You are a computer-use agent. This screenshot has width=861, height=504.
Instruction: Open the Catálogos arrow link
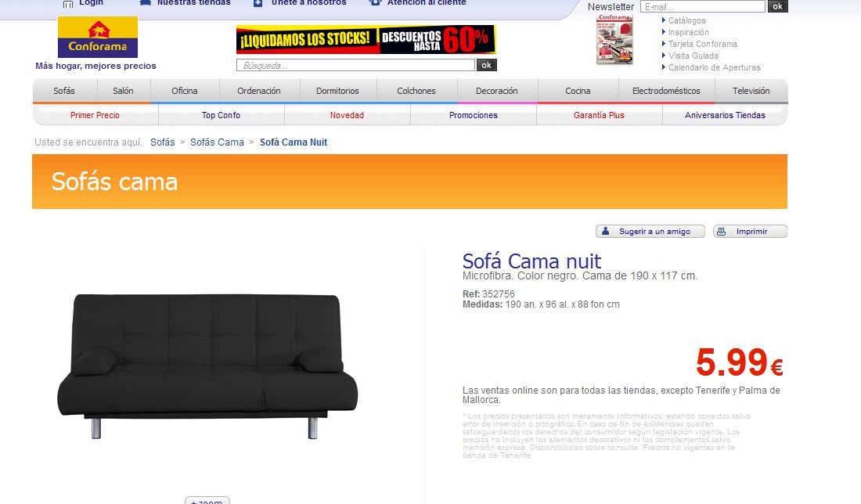click(683, 20)
